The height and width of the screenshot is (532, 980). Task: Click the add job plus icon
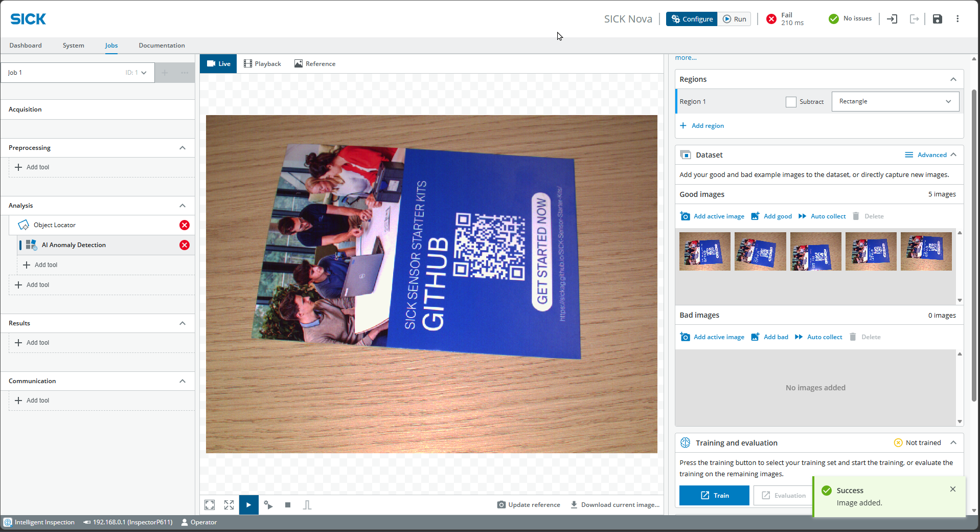pyautogui.click(x=165, y=73)
